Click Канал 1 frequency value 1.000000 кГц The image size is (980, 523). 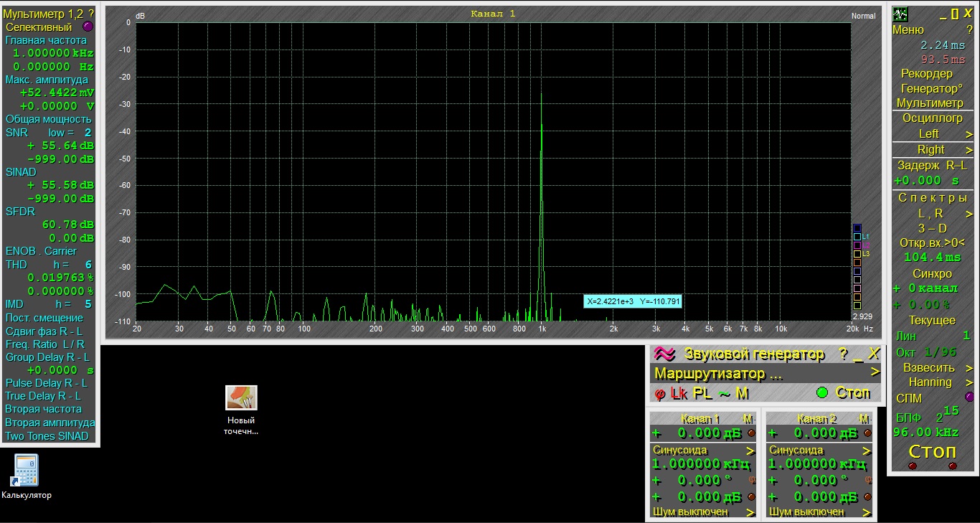pyautogui.click(x=701, y=464)
